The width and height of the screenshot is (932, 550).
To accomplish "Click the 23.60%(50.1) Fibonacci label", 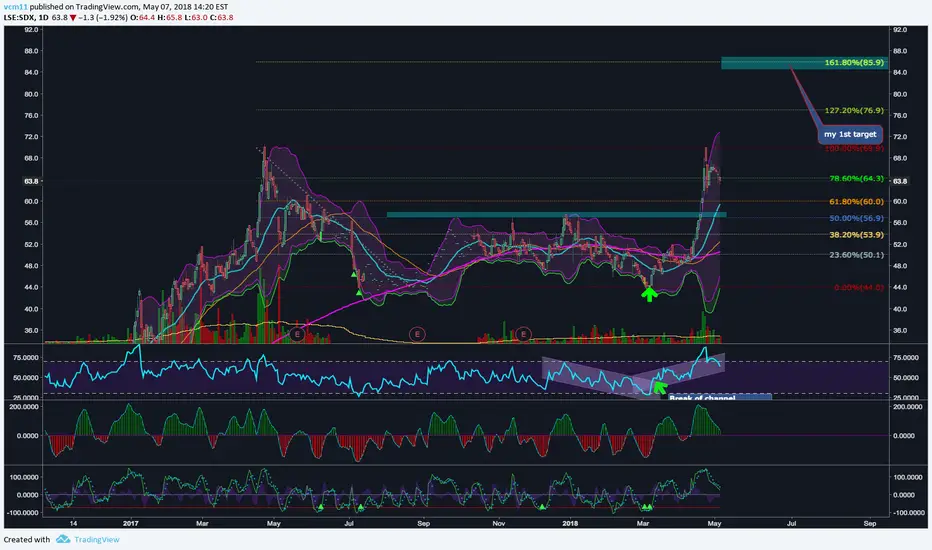I will click(x=857, y=254).
